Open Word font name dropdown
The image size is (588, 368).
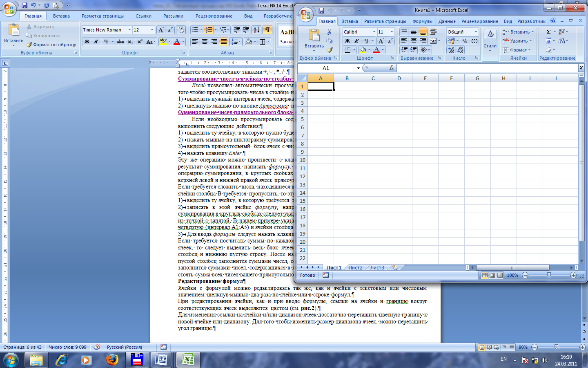click(x=129, y=30)
